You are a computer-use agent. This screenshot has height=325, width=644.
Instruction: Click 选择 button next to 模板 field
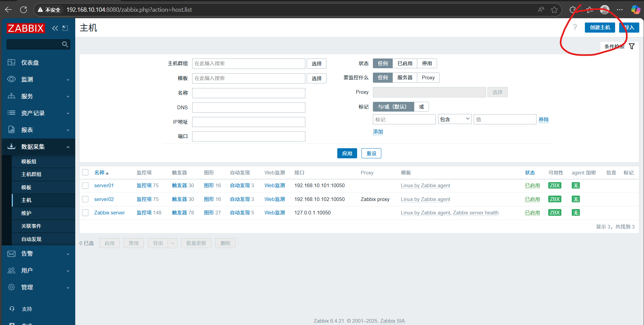316,78
